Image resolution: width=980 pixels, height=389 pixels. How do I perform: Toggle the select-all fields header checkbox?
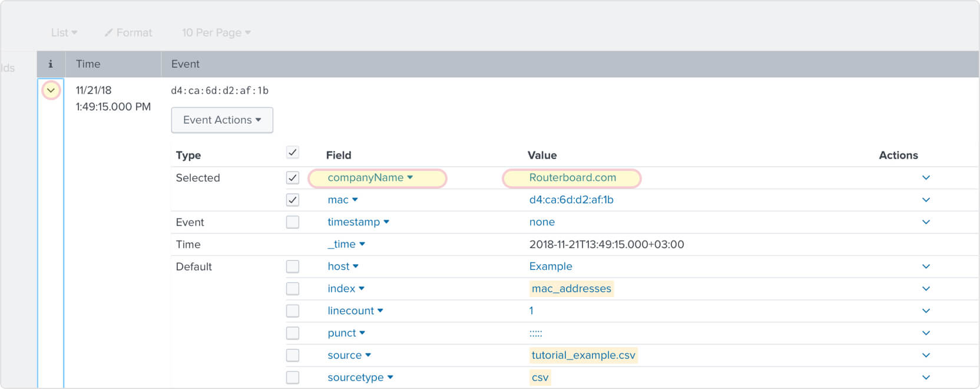point(293,153)
